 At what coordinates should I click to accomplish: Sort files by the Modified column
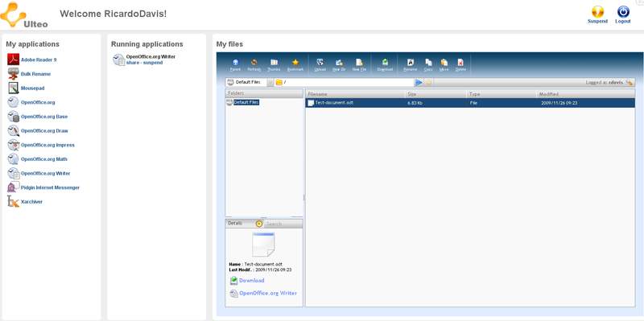tap(587, 94)
